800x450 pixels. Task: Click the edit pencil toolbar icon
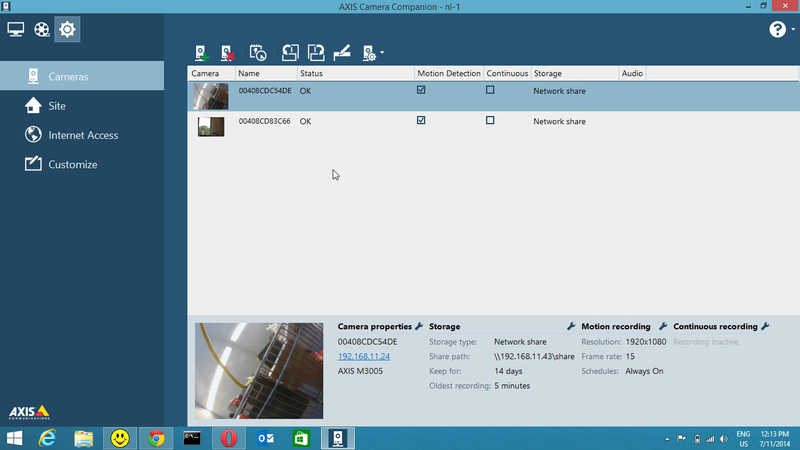click(342, 53)
